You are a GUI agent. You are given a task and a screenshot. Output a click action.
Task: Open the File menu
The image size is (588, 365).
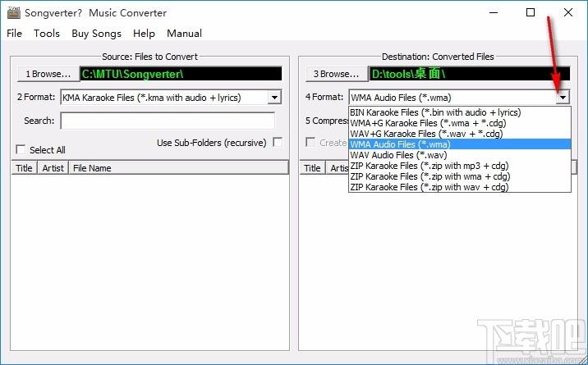(14, 34)
